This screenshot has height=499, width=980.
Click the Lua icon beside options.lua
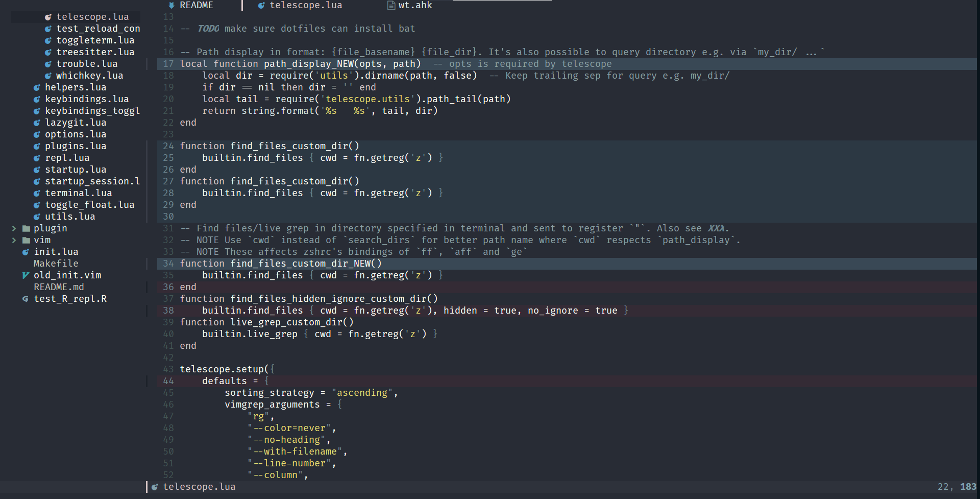(x=37, y=134)
